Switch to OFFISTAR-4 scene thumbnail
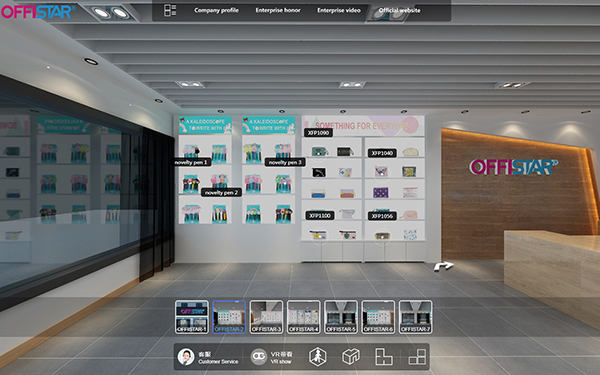 [x=303, y=317]
